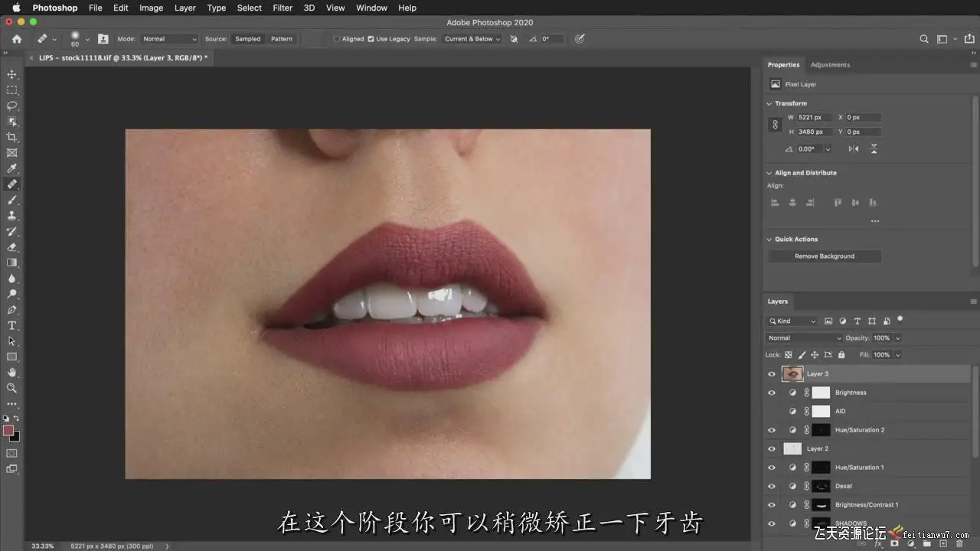Image resolution: width=980 pixels, height=551 pixels.
Task: Select the Path Selection tool
Action: pyautogui.click(x=12, y=341)
